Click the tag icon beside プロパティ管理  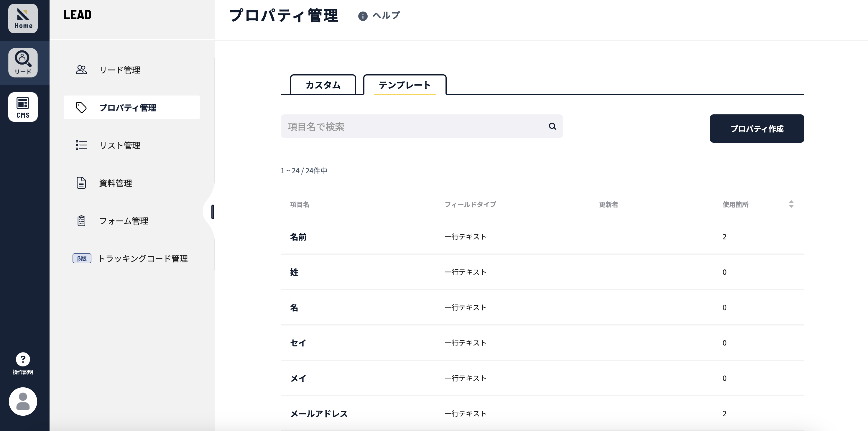pyautogui.click(x=81, y=108)
